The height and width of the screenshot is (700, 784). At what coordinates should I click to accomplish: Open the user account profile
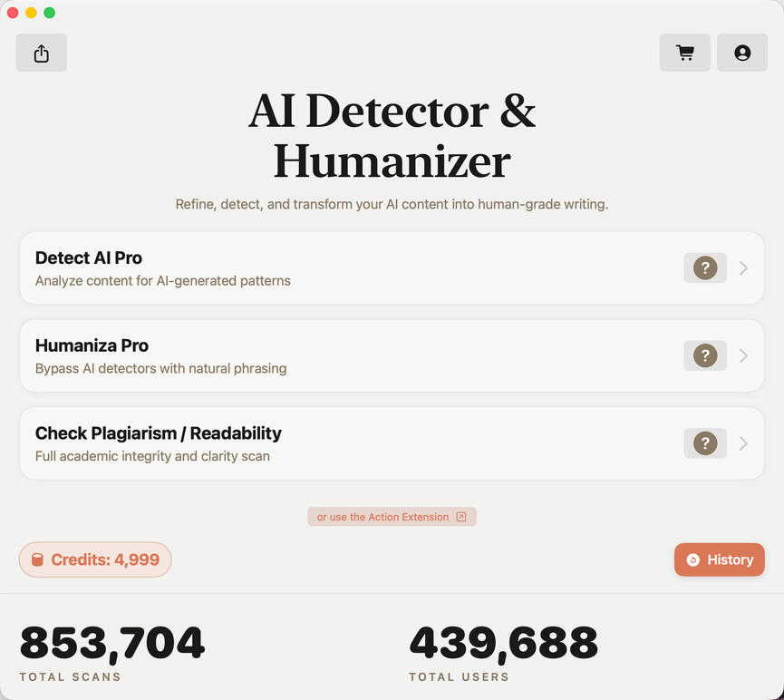point(742,53)
